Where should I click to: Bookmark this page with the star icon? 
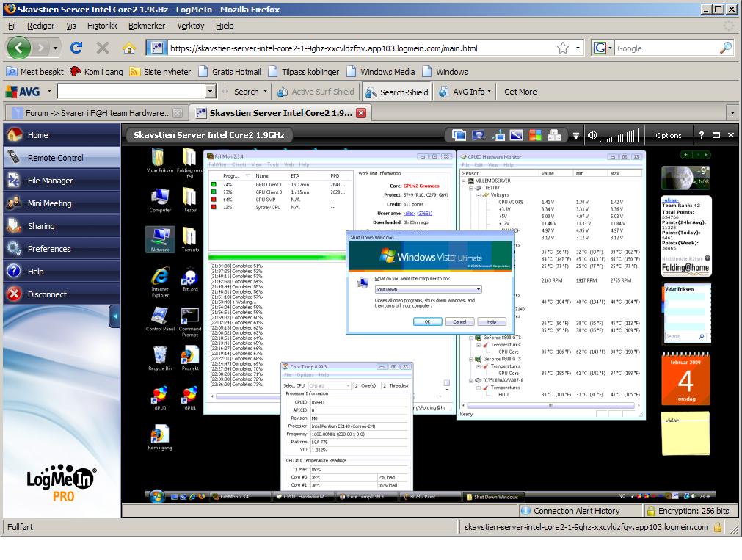[x=563, y=48]
